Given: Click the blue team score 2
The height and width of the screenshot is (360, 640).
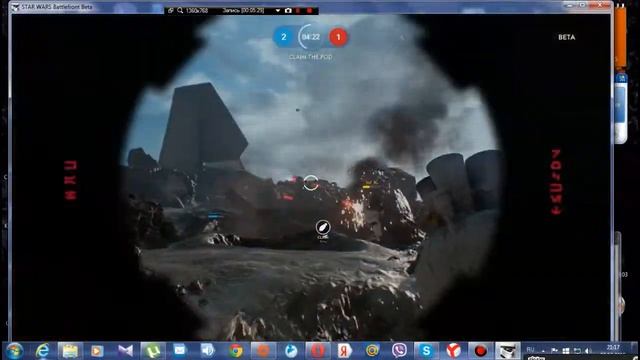Looking at the screenshot, I should click(284, 37).
